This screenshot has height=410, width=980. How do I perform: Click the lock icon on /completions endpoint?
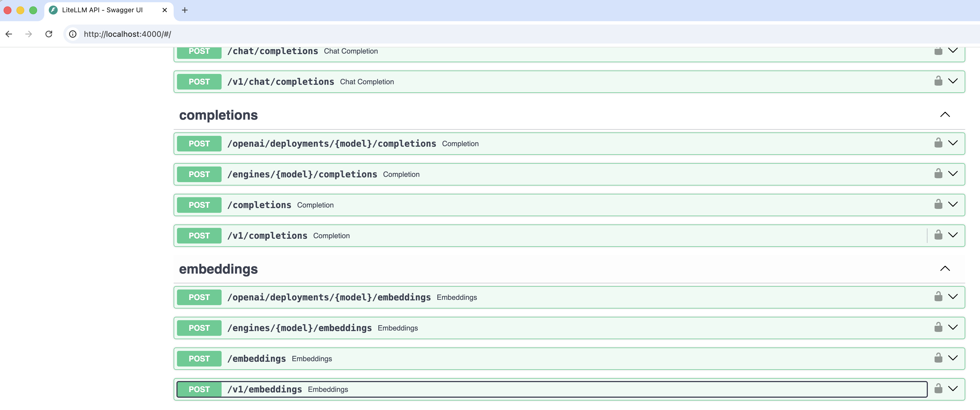click(938, 204)
